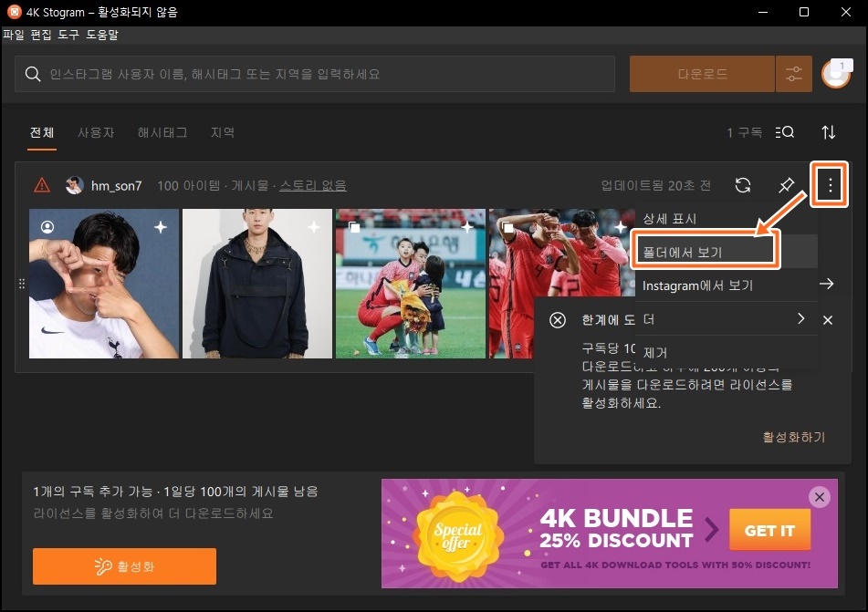
Task: Switch to the 전체 tab
Action: point(42,133)
